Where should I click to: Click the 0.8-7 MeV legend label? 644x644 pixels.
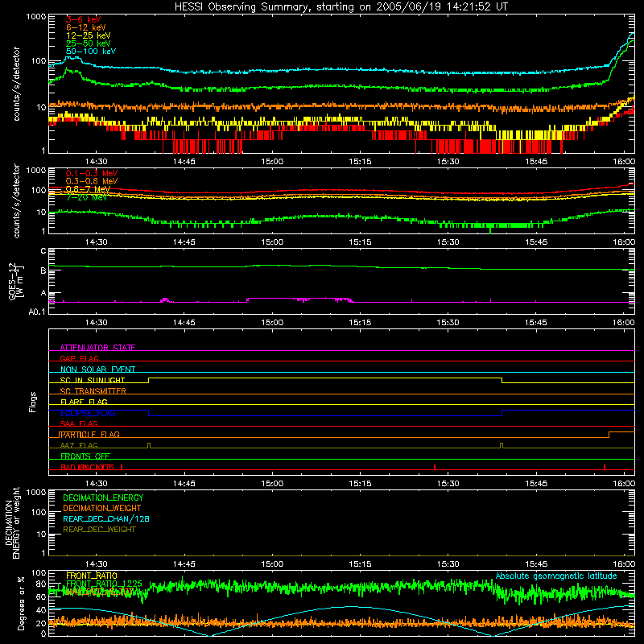88,189
